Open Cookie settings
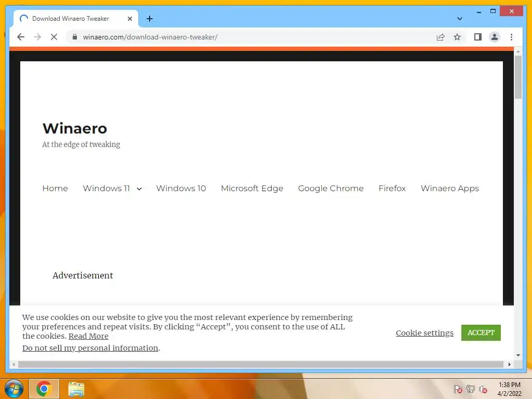Viewport: 532px width, 399px height. coord(424,333)
